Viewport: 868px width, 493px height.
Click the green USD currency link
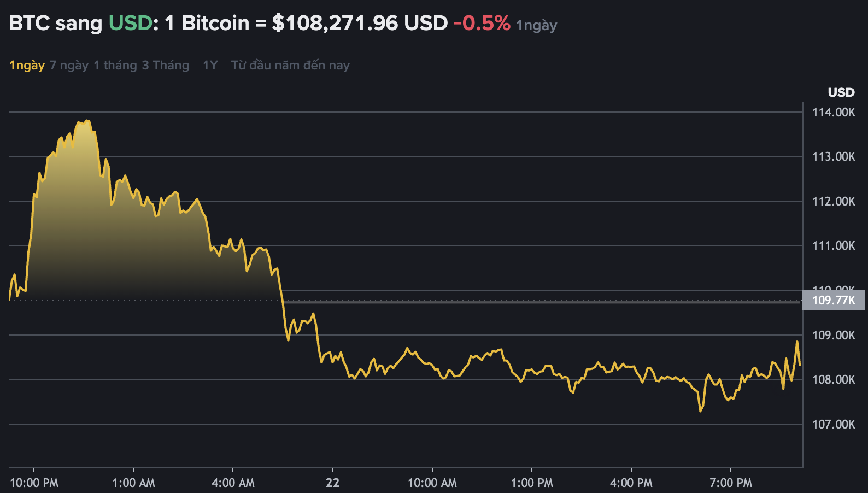pos(130,23)
